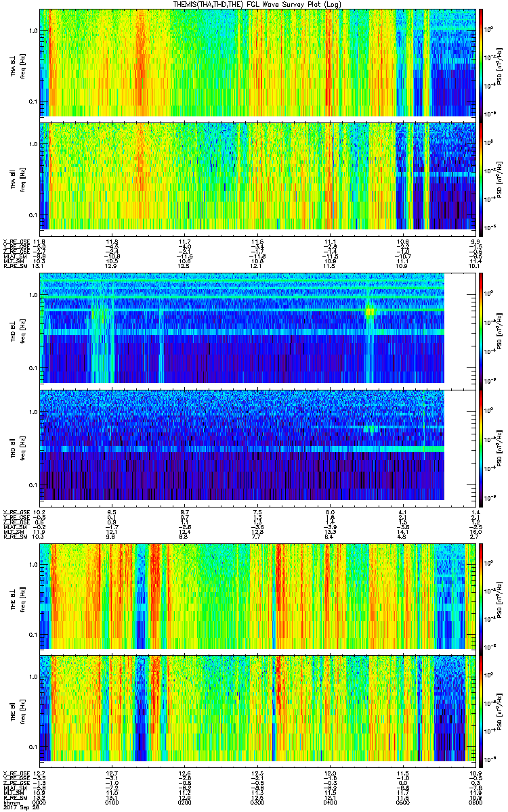Click the "0300" time tick label
The width and height of the screenshot is (508, 812).
[x=258, y=802]
